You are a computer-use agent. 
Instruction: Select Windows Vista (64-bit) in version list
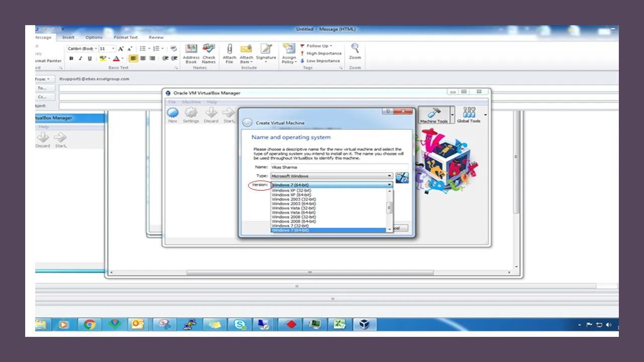coord(294,213)
